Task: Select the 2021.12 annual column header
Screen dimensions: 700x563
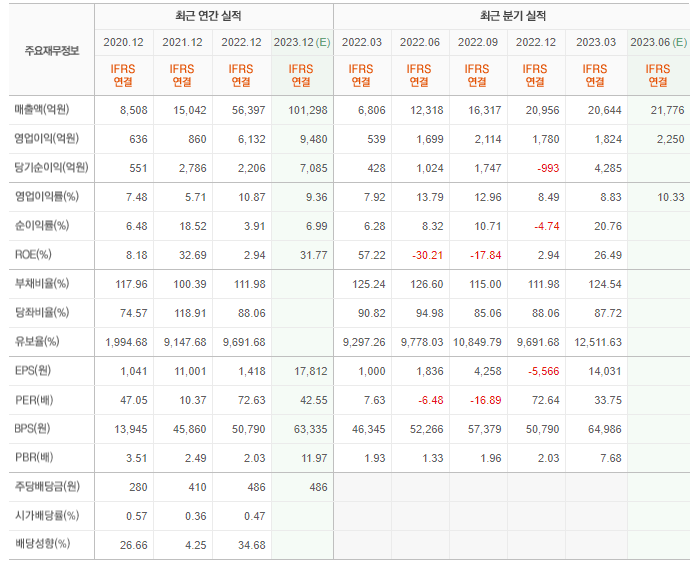Action: click(x=182, y=42)
